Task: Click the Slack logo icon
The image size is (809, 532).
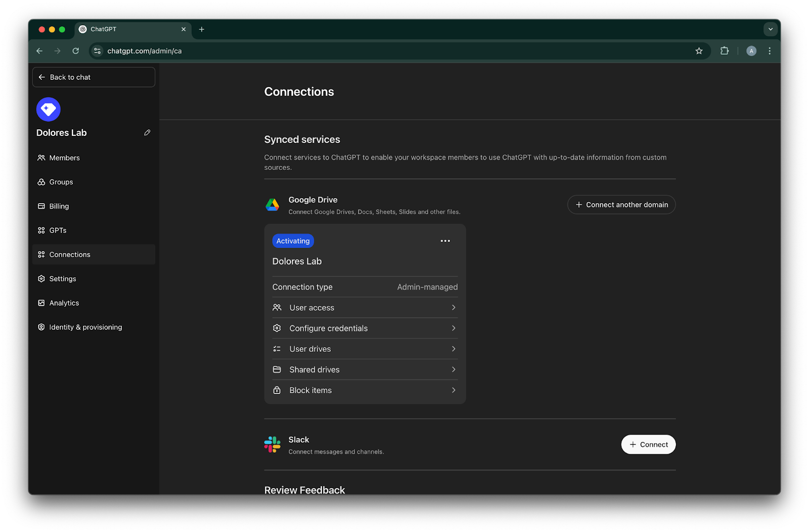Action: 273,445
